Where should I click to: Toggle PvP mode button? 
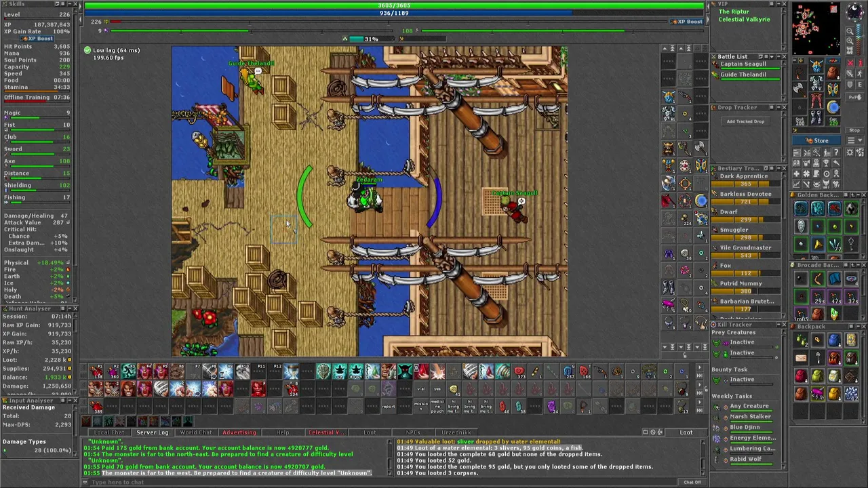coord(854,97)
